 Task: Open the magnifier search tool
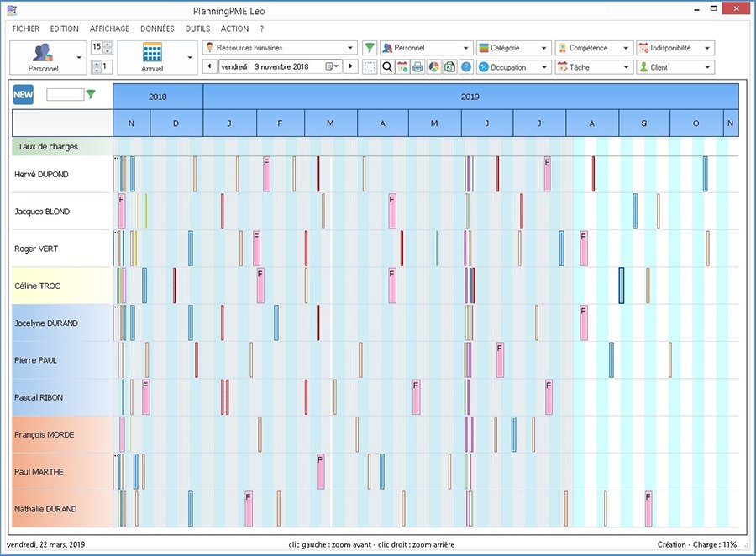pyautogui.click(x=387, y=67)
